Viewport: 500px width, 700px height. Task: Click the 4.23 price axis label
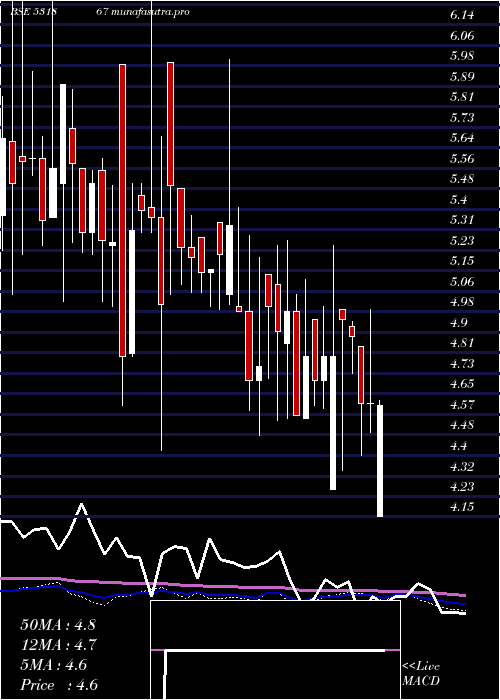pos(462,487)
